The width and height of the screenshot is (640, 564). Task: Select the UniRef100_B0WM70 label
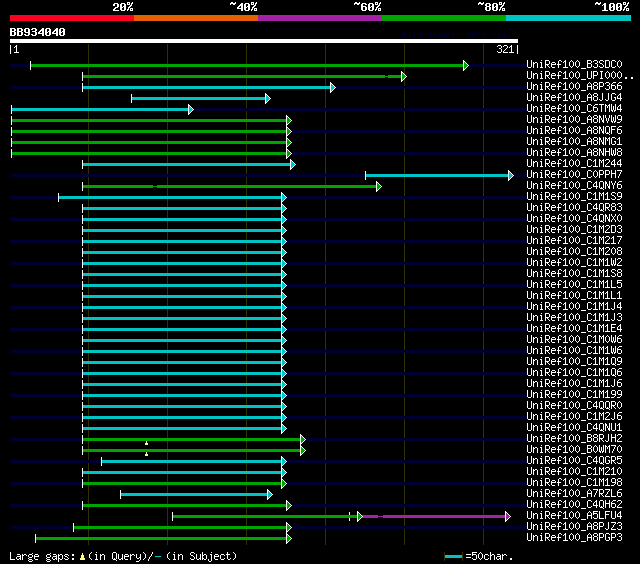click(x=574, y=450)
